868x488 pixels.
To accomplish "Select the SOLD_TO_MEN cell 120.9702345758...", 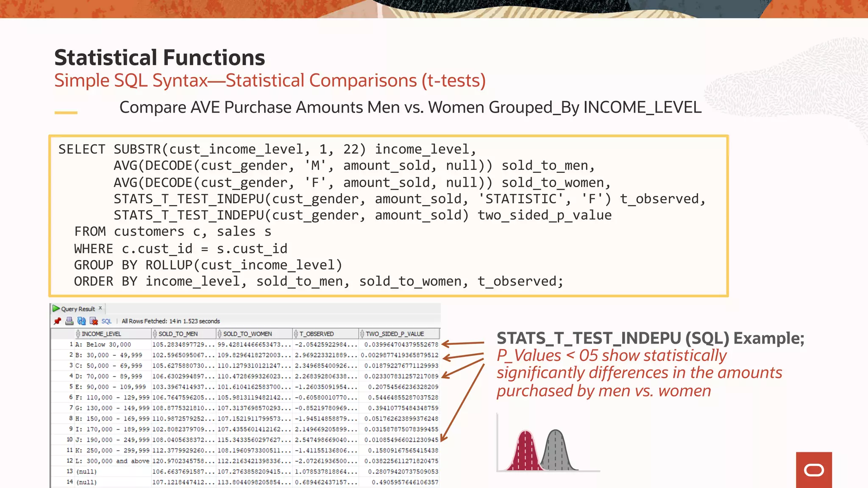I will pyautogui.click(x=184, y=461).
